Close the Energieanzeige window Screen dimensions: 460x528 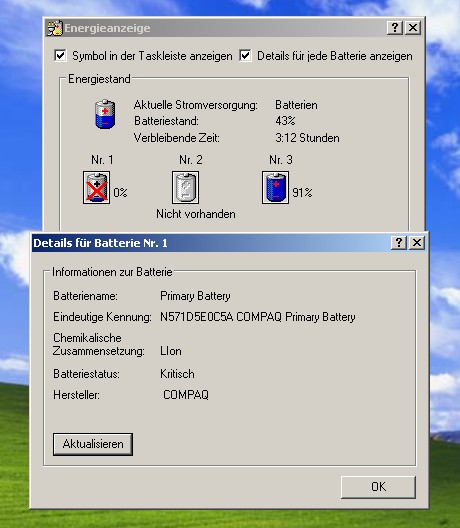[x=413, y=28]
